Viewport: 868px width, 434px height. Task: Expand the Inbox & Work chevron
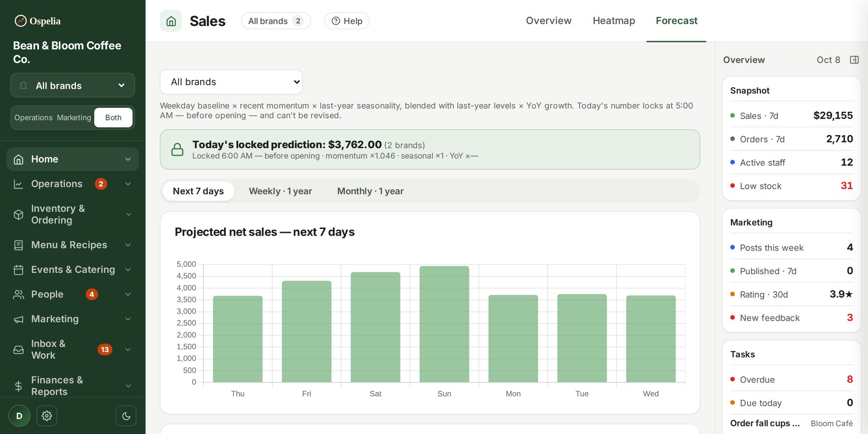[x=128, y=350]
